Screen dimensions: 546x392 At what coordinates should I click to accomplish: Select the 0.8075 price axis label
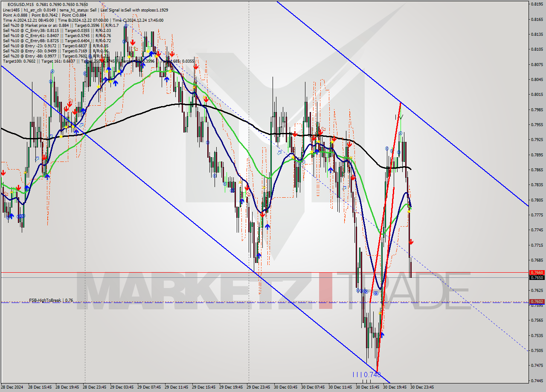click(x=537, y=64)
